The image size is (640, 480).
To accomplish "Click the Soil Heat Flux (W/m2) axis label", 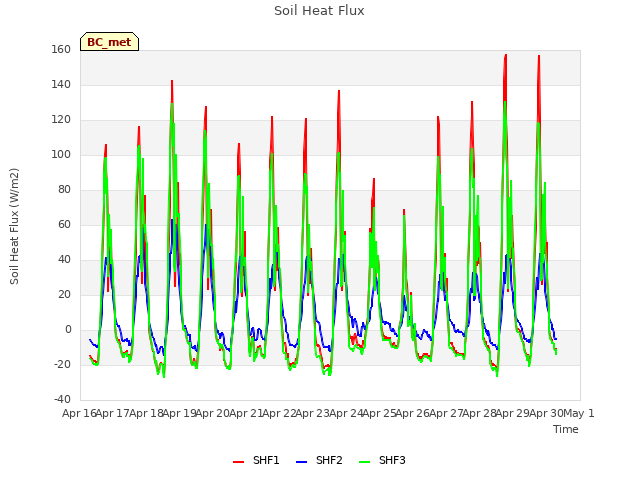I will tap(14, 226).
